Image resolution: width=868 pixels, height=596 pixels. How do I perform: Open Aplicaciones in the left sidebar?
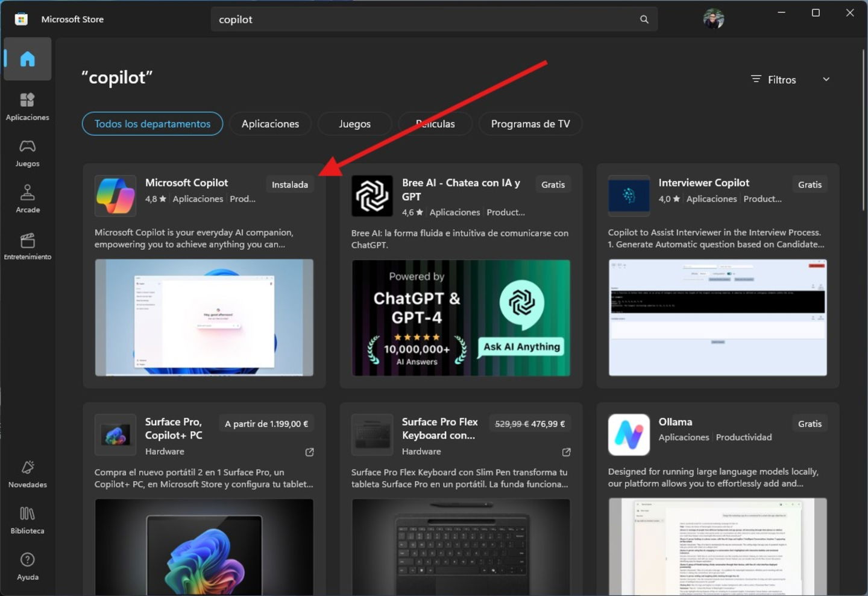[x=27, y=106]
